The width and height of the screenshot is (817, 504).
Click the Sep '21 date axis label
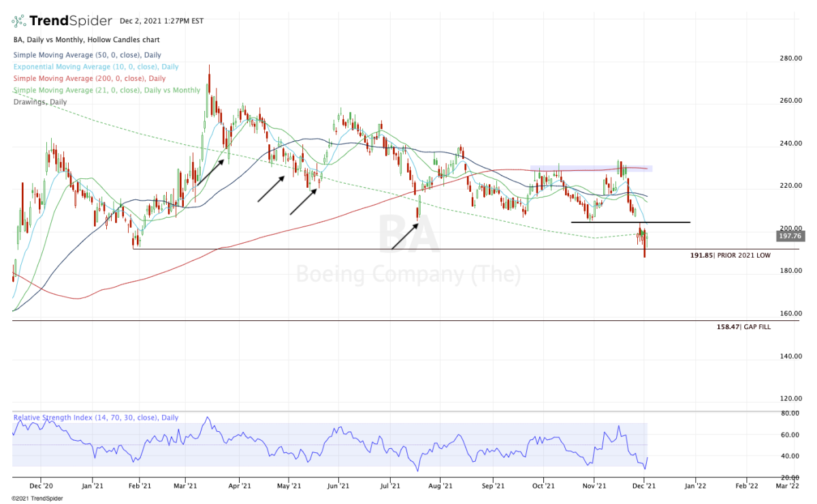point(493,486)
